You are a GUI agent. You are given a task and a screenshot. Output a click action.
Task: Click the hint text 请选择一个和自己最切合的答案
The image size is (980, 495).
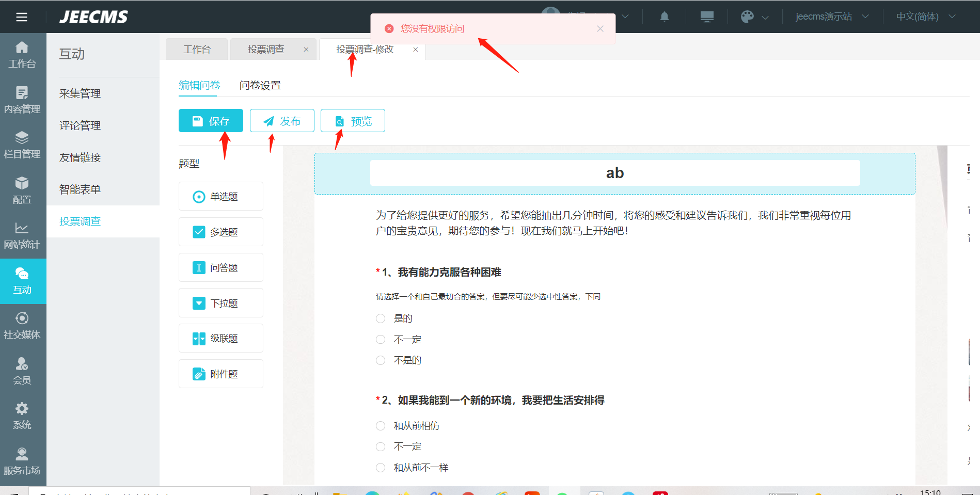[x=488, y=296]
